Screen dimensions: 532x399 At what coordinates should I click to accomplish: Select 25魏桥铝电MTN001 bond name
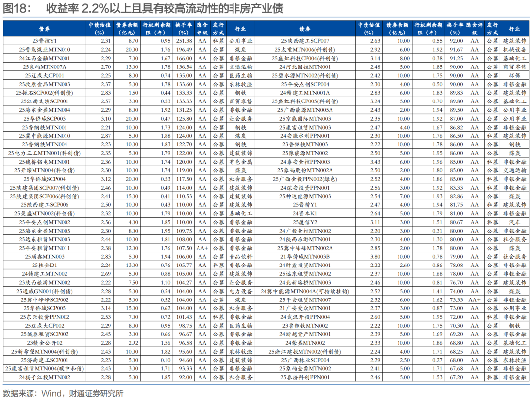(x=44, y=162)
